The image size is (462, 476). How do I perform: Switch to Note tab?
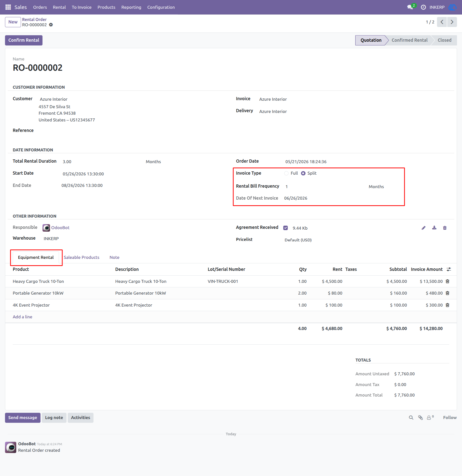[114, 257]
